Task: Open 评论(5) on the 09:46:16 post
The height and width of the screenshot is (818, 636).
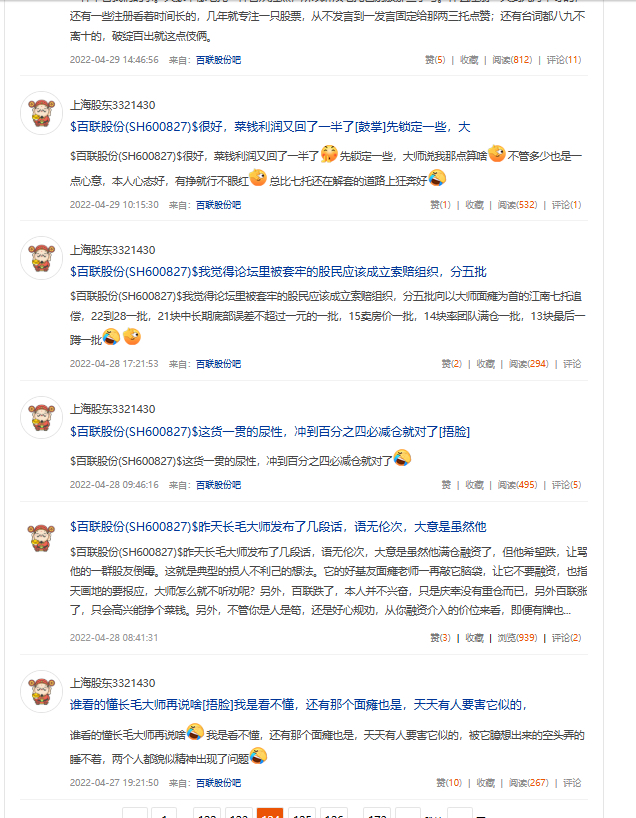Action: click(x=566, y=485)
